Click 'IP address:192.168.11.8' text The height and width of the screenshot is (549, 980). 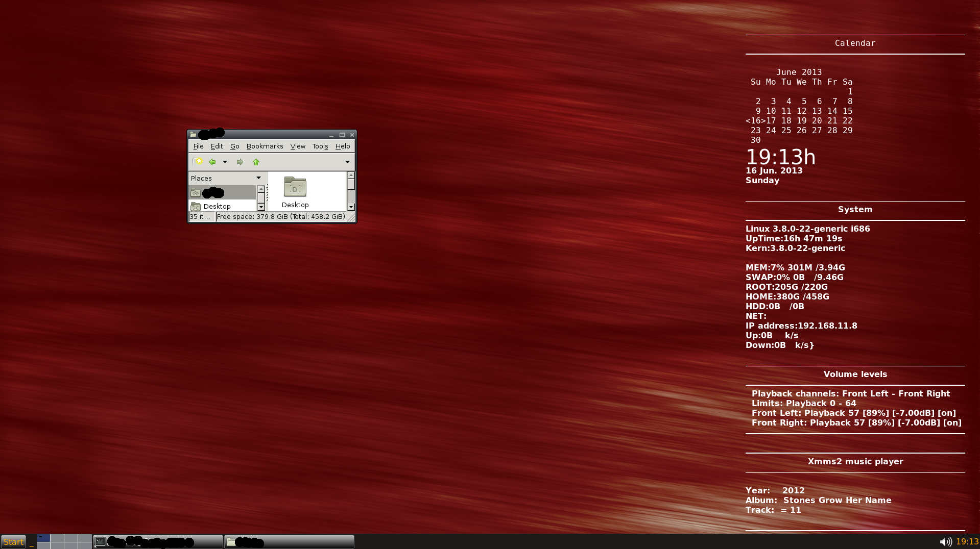tap(801, 326)
